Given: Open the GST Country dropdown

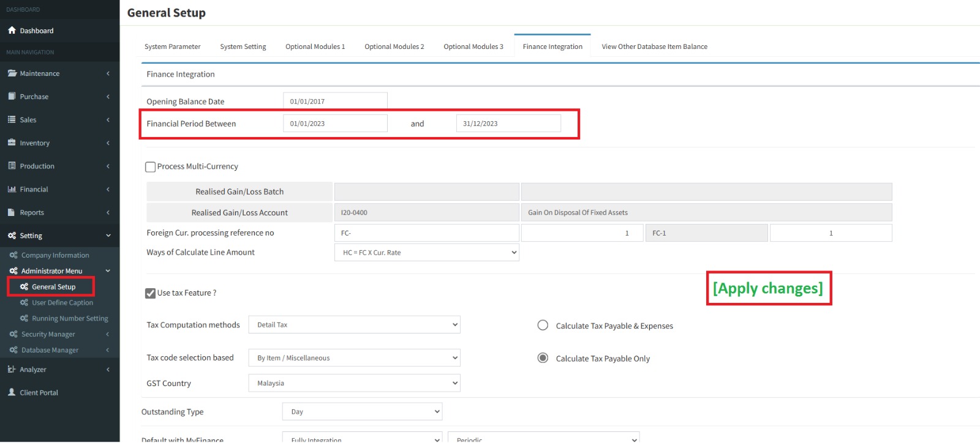Looking at the screenshot, I should point(354,384).
